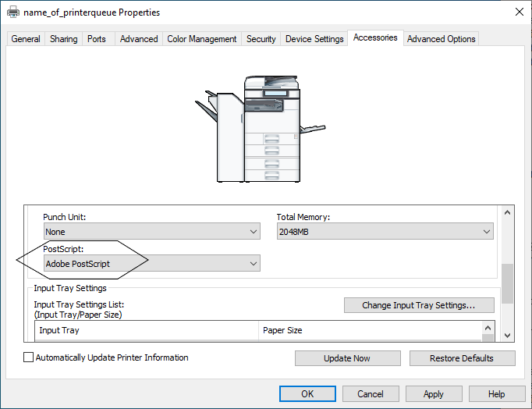This screenshot has width=532, height=409.
Task: Enable Automatically Update Printer Information checkbox
Action: click(x=29, y=357)
